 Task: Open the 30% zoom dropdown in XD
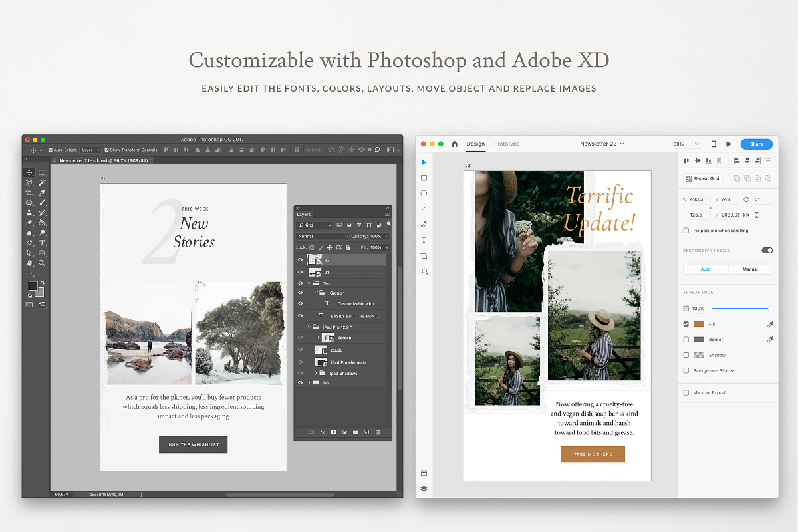click(x=686, y=144)
